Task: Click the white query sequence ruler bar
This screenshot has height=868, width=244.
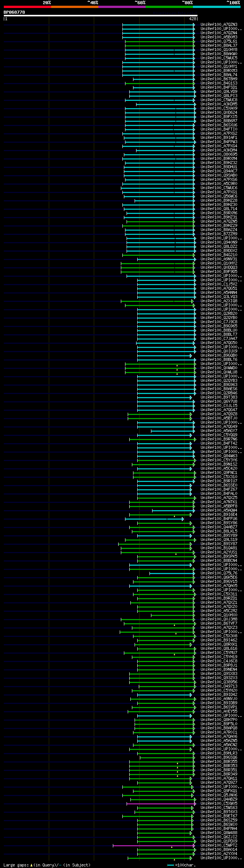Action: 100,16
